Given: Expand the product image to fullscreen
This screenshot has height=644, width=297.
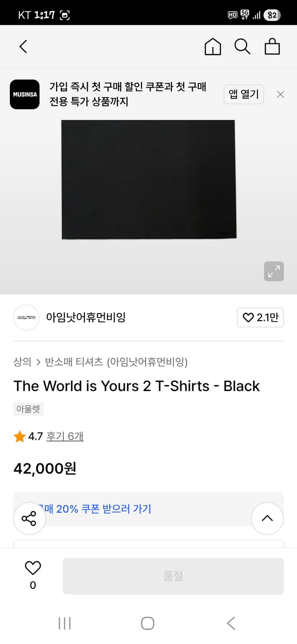Looking at the screenshot, I should tap(273, 271).
